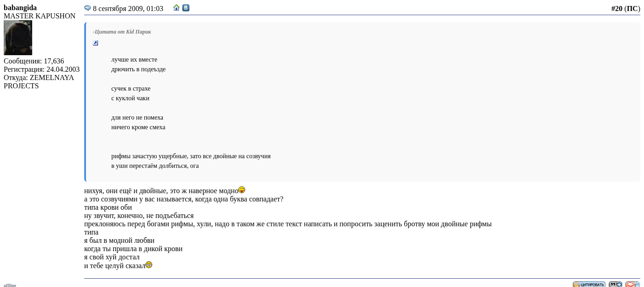Open the babangida username profile link
Viewport: 644px width, 287px height.
[20, 8]
